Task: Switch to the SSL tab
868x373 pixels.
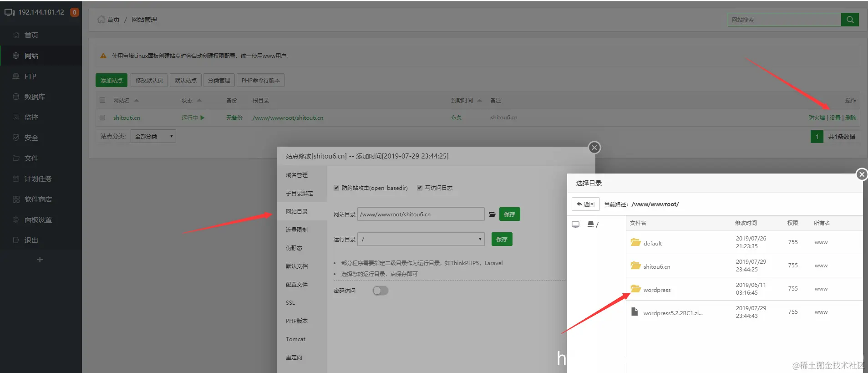Action: (302, 302)
